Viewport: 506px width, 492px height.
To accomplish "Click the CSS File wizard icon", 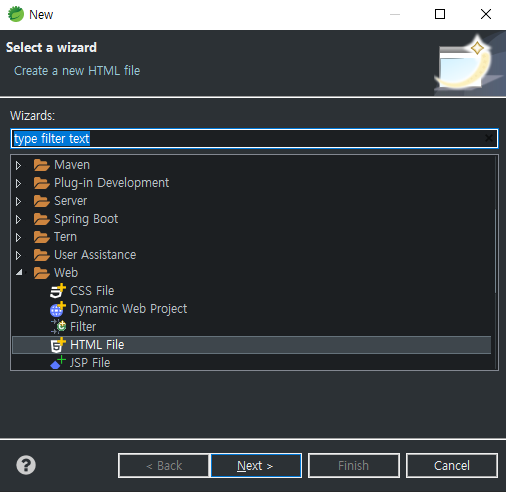I will [58, 291].
